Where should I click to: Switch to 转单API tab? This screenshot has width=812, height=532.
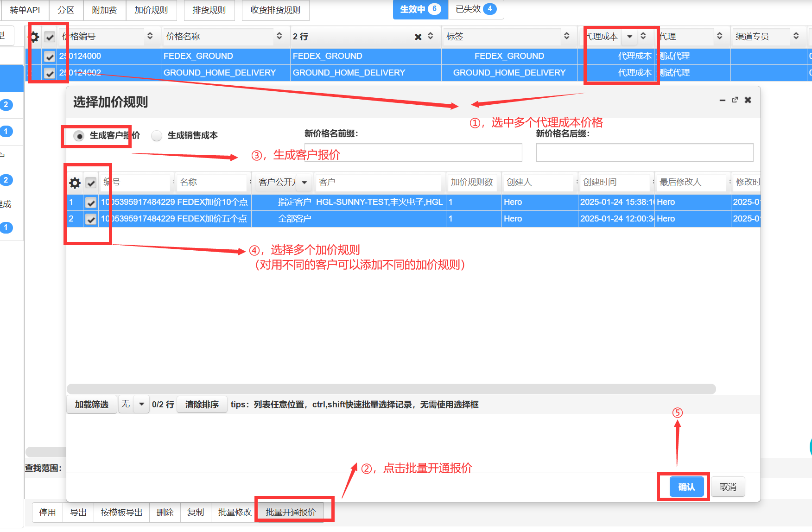pyautogui.click(x=25, y=10)
